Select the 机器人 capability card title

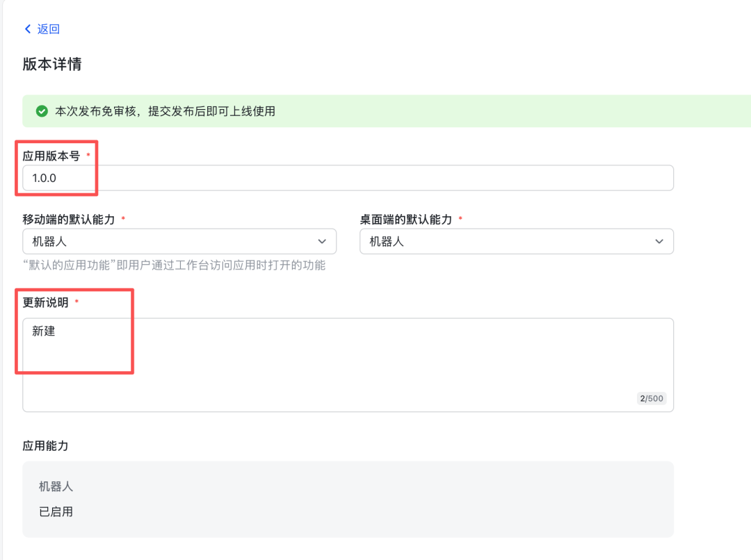tap(56, 487)
